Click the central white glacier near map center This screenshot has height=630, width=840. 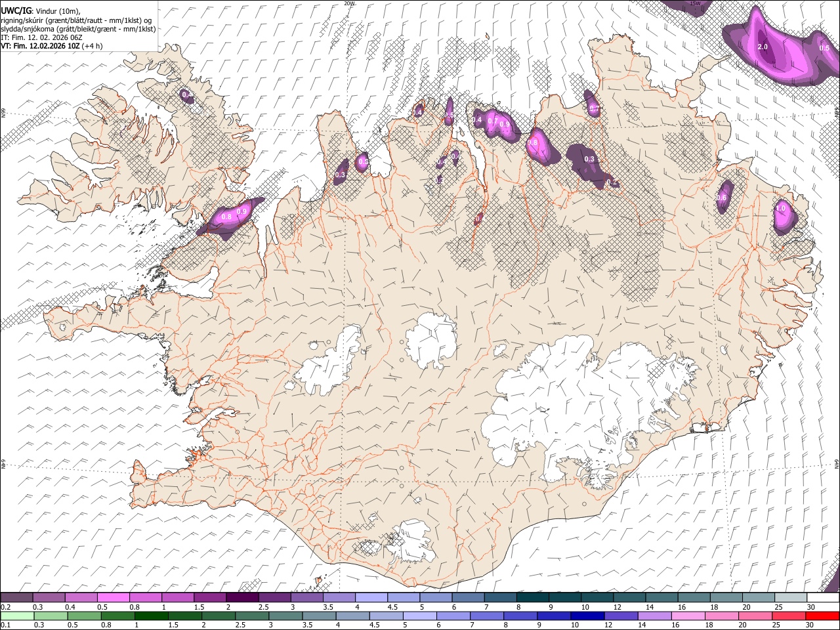[431, 341]
